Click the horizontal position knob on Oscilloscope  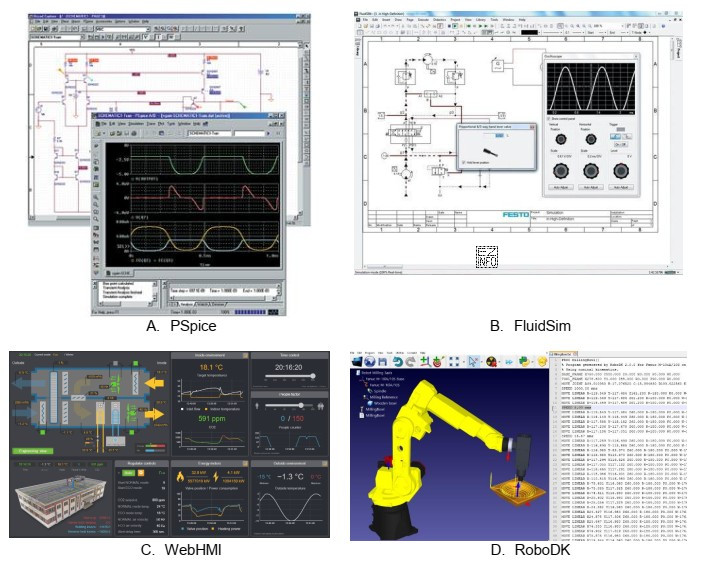click(x=591, y=139)
